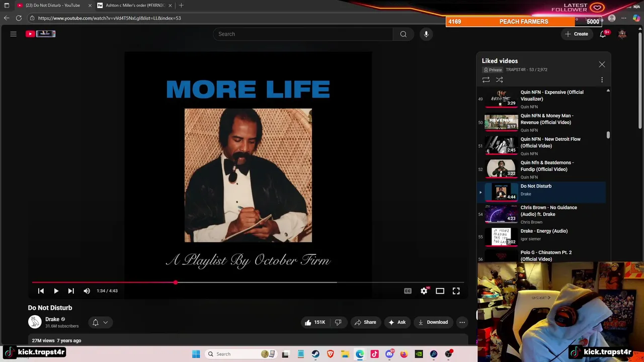644x362 pixels.
Task: Mute the player volume speaker icon
Action: [x=87, y=291]
